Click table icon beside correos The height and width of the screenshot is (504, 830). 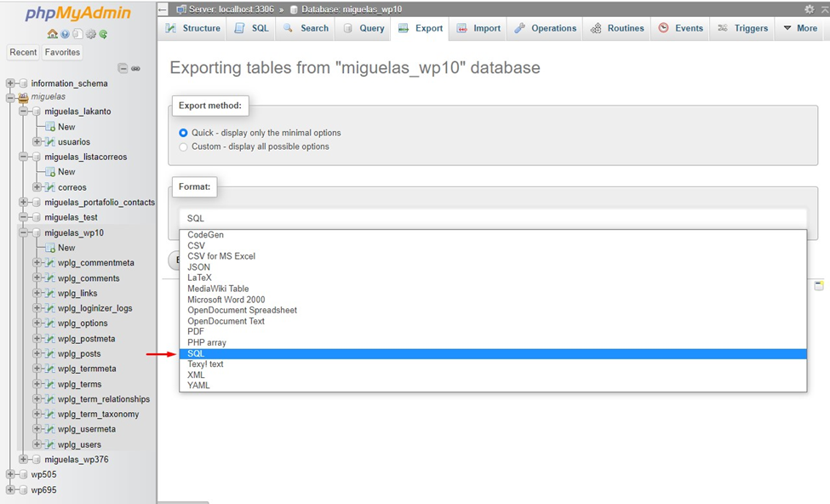click(50, 187)
